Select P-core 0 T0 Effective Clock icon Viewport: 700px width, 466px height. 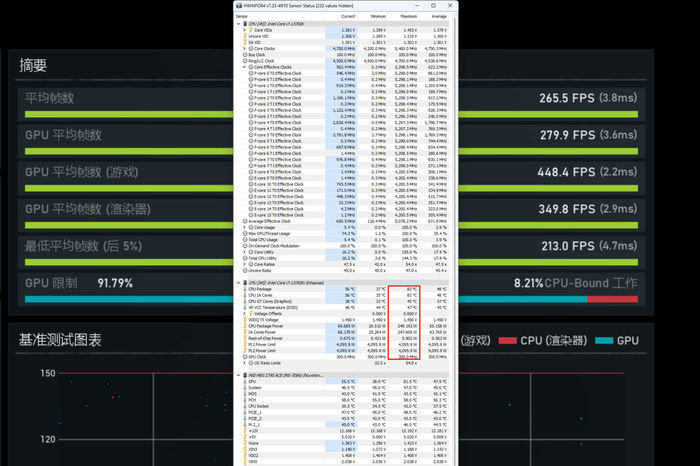(x=251, y=73)
